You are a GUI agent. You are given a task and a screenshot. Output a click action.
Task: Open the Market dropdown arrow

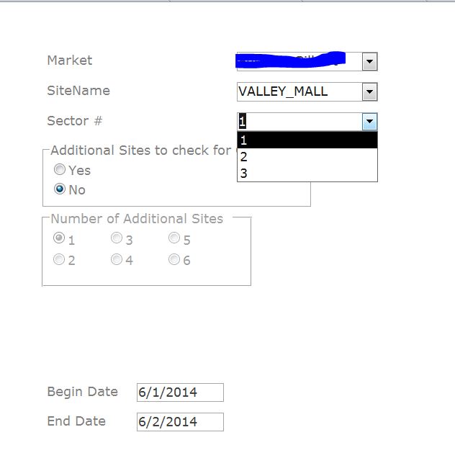pyautogui.click(x=369, y=62)
